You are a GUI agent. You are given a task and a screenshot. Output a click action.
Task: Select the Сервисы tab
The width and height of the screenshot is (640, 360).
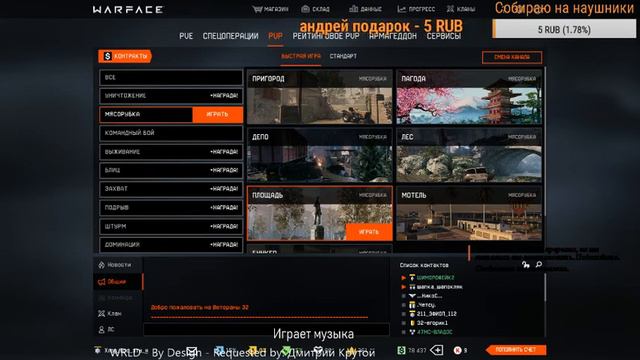(444, 36)
